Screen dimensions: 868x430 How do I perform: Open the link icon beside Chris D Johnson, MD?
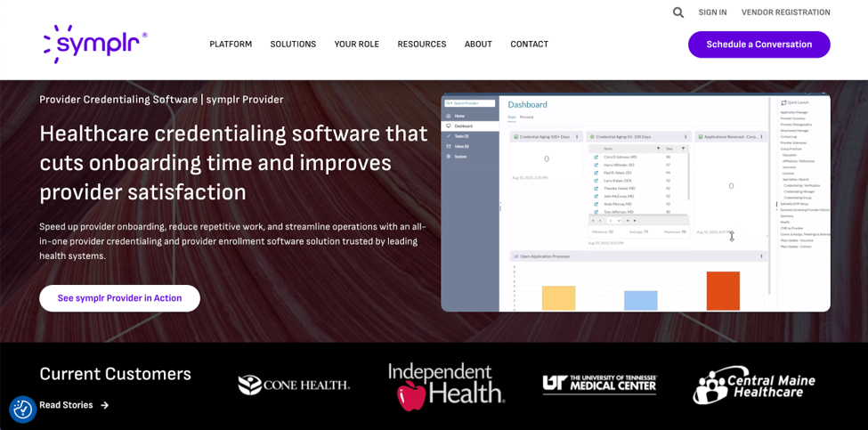[x=596, y=158]
